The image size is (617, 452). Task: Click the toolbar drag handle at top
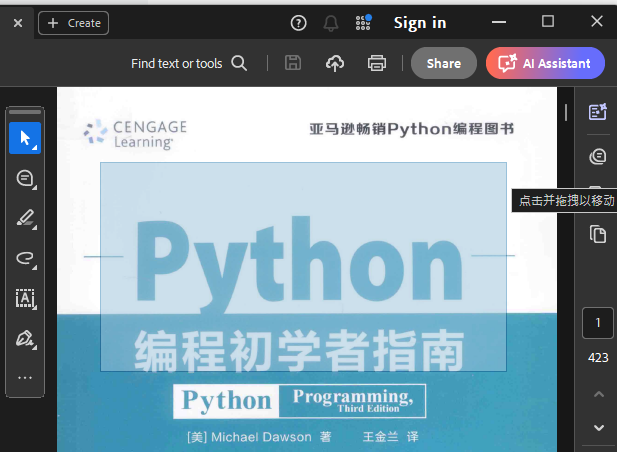pyautogui.click(x=25, y=112)
